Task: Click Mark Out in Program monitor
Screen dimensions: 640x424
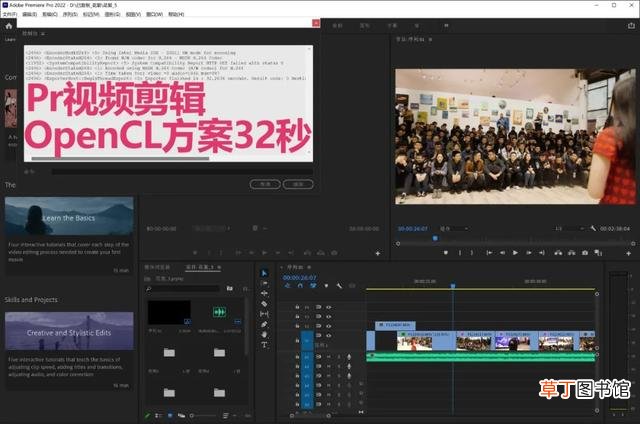Action: click(x=472, y=253)
